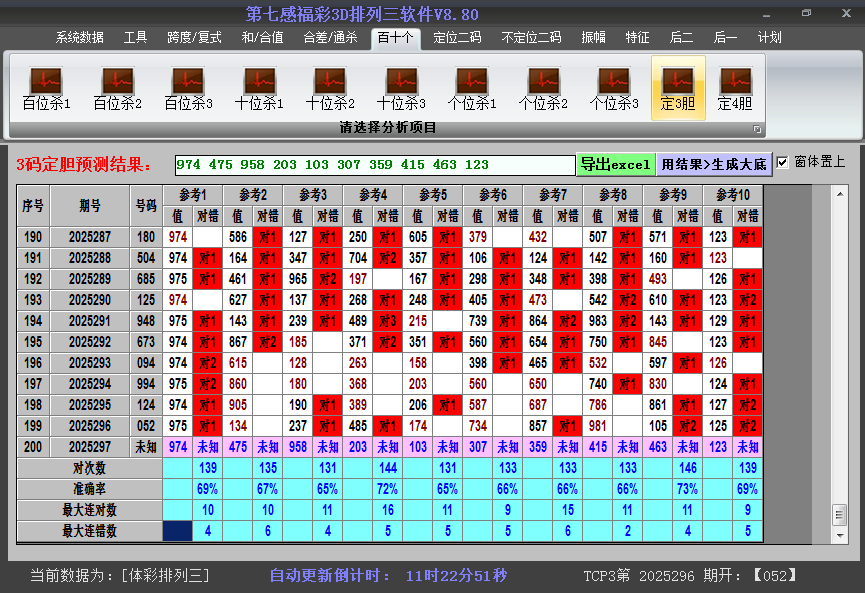Expand the ribbon group dialog launcher
Screen dimensions: 865x593
[757, 129]
